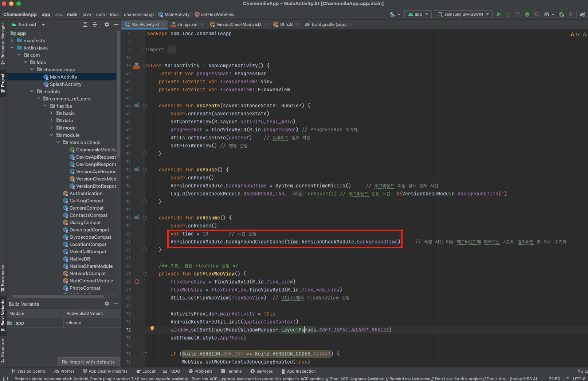Open the Utils.kt editor tab
This screenshot has width=588, height=381.
(x=286, y=24)
